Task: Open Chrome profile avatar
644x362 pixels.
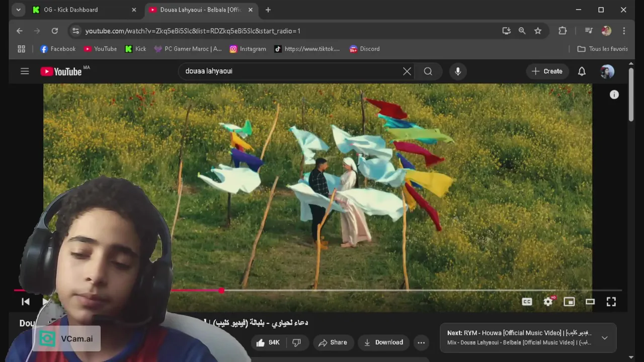Action: 606,31
